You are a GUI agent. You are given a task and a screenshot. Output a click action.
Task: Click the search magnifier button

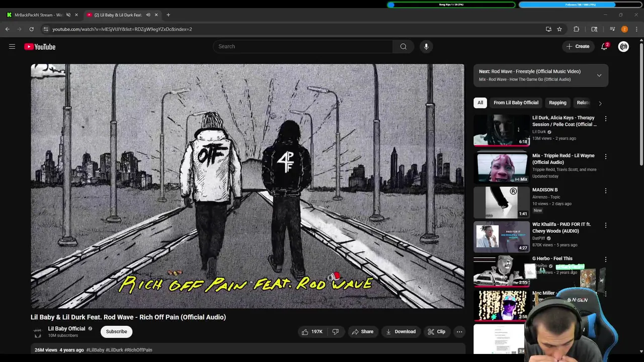403,46
